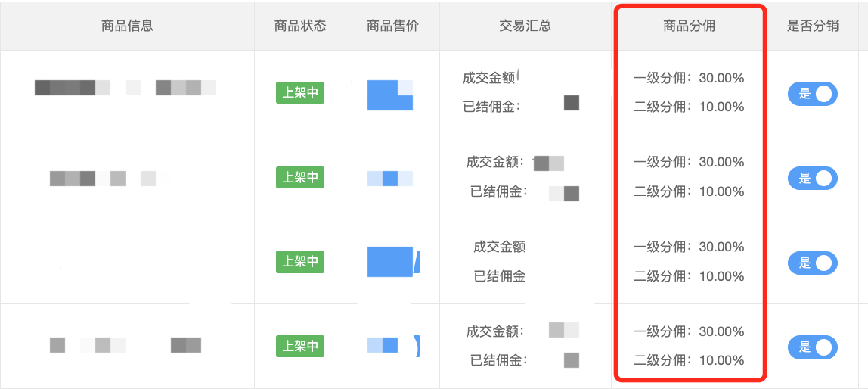This screenshot has height=389, width=868.
Task: Click the 商品售价 column header
Action: click(392, 26)
